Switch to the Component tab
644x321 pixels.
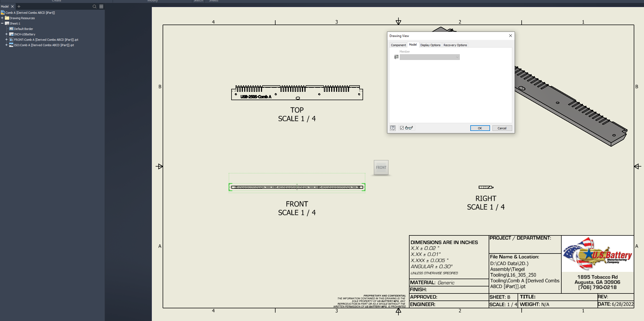click(398, 45)
